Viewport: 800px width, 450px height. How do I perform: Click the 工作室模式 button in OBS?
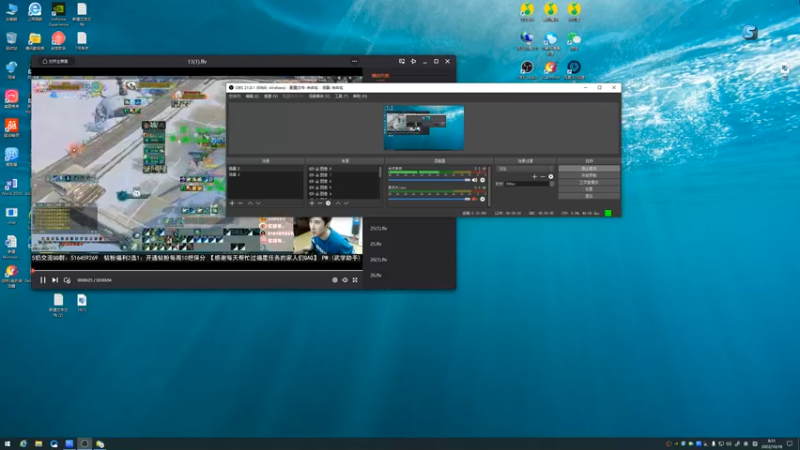589,182
